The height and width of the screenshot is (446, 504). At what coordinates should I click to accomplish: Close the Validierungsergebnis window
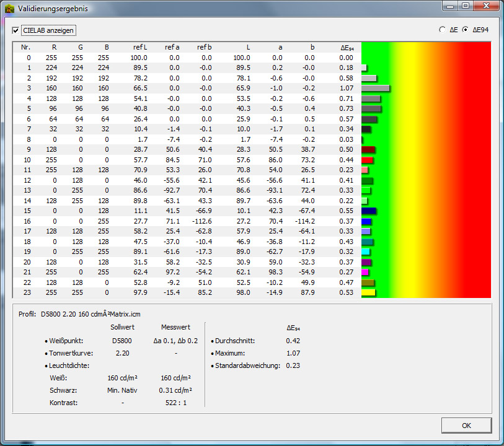tap(485, 6)
